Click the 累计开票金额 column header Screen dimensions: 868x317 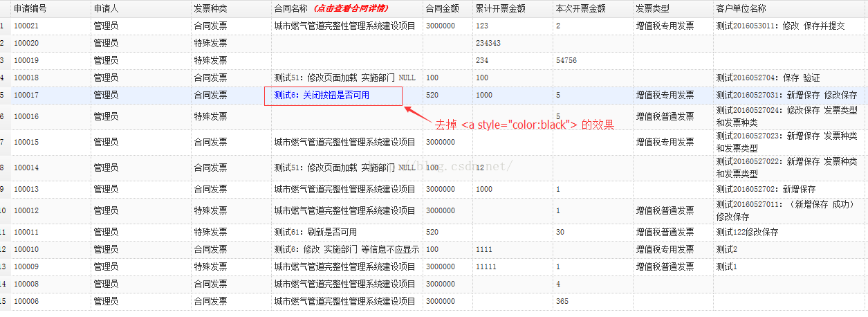500,8
